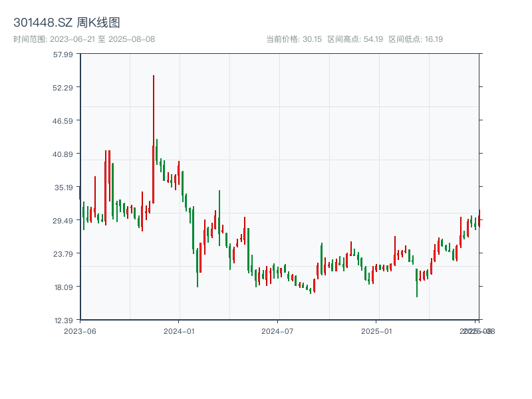Click y-axis label 12.39

pos(63,321)
